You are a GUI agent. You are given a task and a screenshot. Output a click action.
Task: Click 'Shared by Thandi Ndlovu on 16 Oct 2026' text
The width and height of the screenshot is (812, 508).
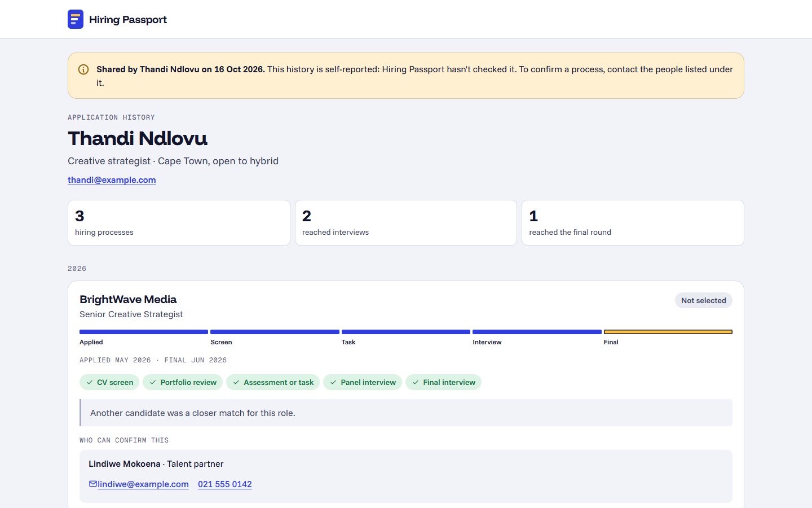click(x=180, y=69)
